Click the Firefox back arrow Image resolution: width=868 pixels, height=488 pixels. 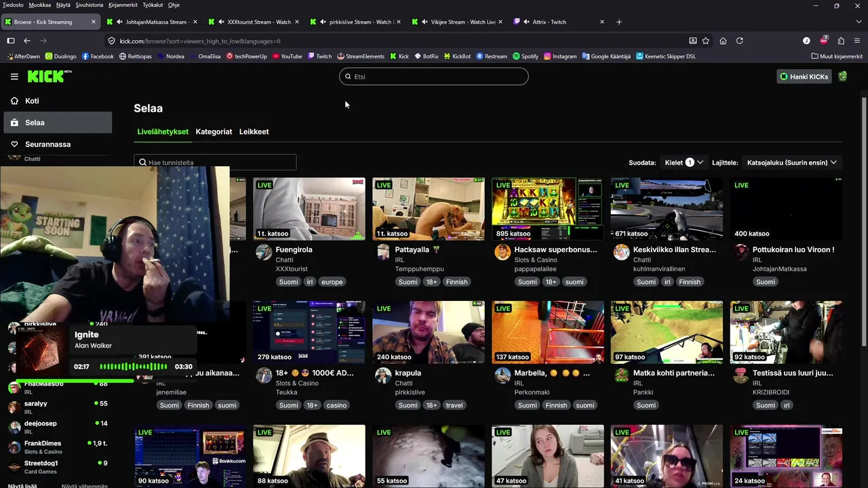click(27, 41)
